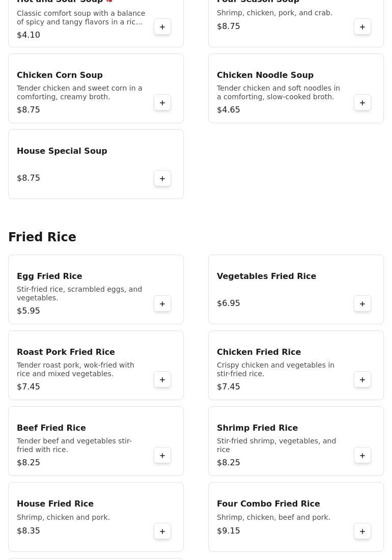Open the Egg Fried Rice menu item
Image resolution: width=392 pixels, height=560 pixels.
pos(49,276)
